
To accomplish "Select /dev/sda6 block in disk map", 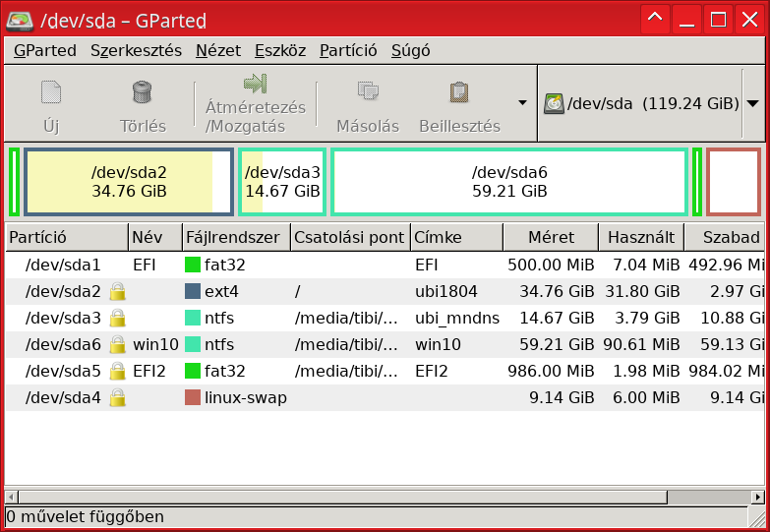I will pyautogui.click(x=509, y=182).
